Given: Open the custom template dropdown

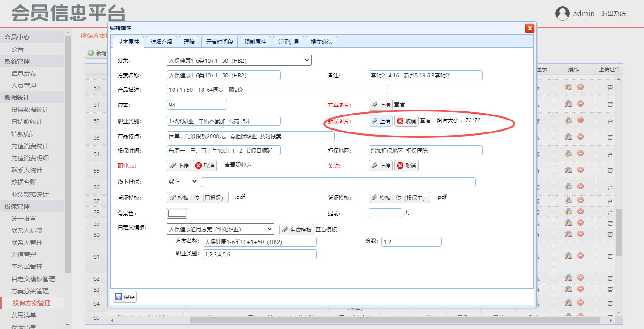Looking at the screenshot, I should [220, 229].
